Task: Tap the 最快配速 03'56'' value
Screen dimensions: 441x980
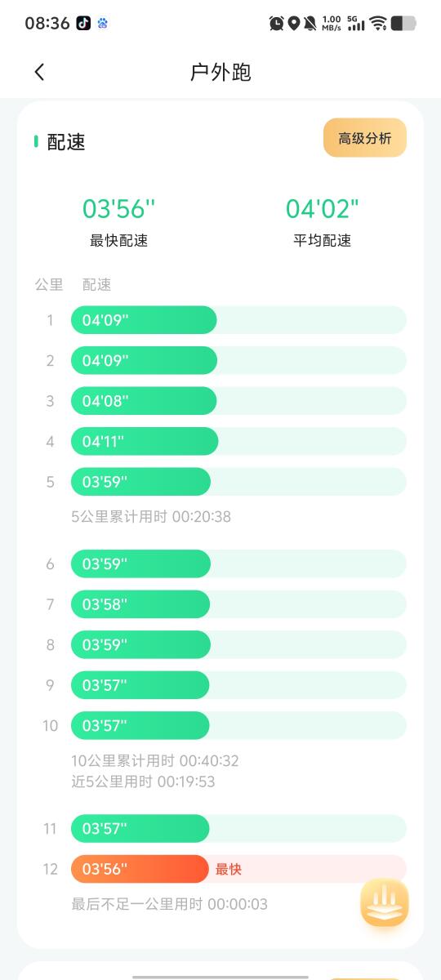Action: point(118,209)
